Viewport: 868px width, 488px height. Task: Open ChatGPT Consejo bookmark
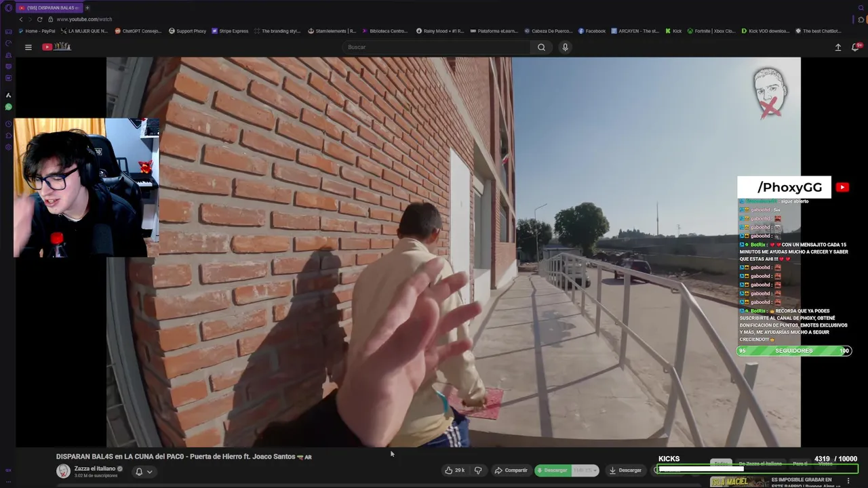click(138, 30)
